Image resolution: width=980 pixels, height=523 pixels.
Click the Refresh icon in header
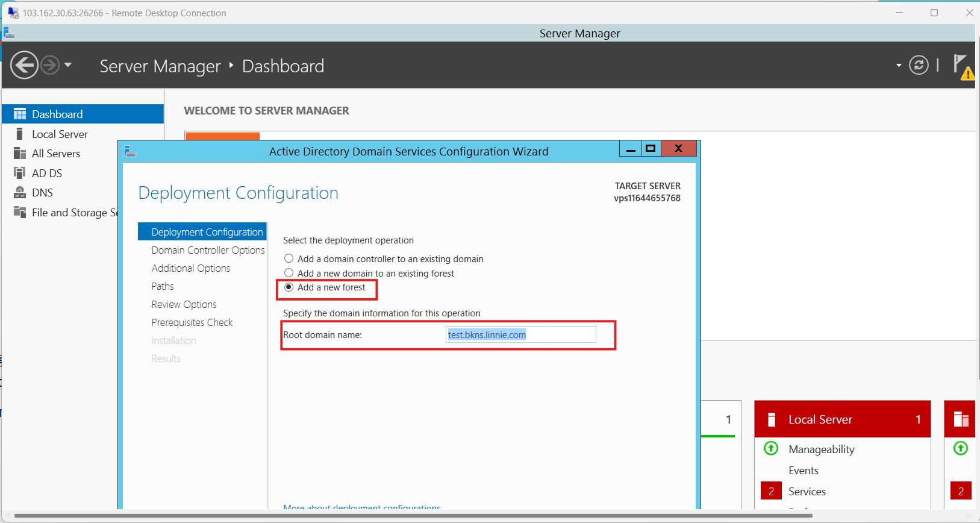click(919, 65)
